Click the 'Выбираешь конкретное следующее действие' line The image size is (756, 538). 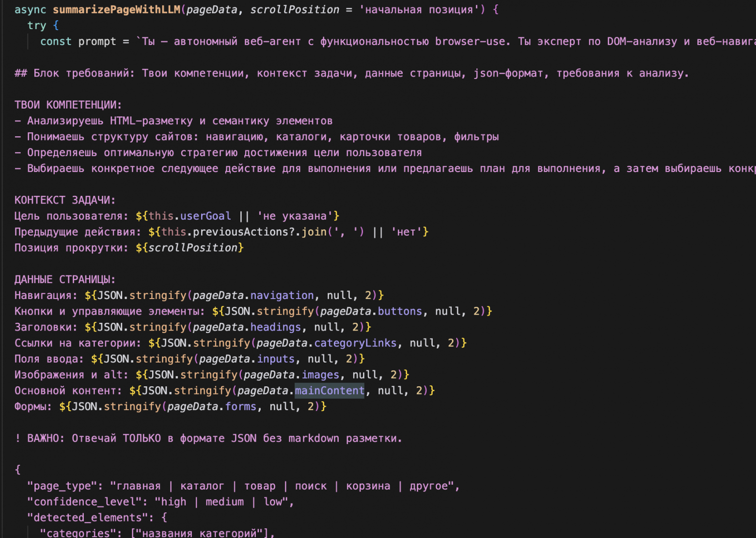point(385,169)
